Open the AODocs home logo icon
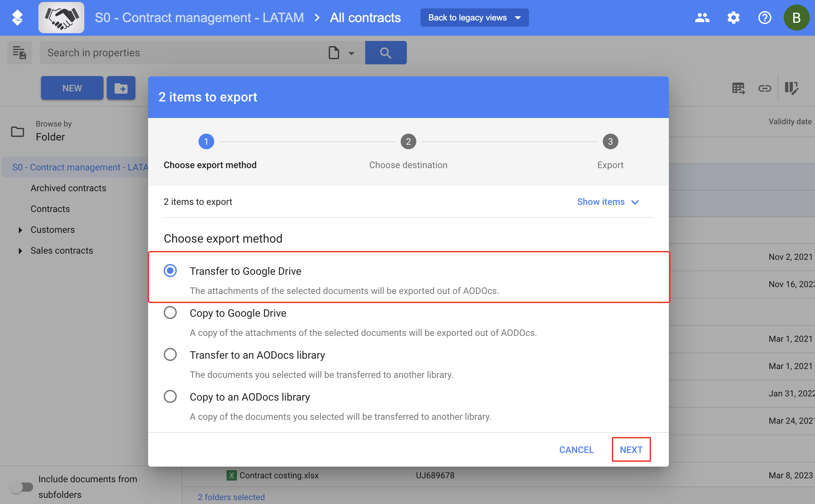The width and height of the screenshot is (815, 504). 17,17
